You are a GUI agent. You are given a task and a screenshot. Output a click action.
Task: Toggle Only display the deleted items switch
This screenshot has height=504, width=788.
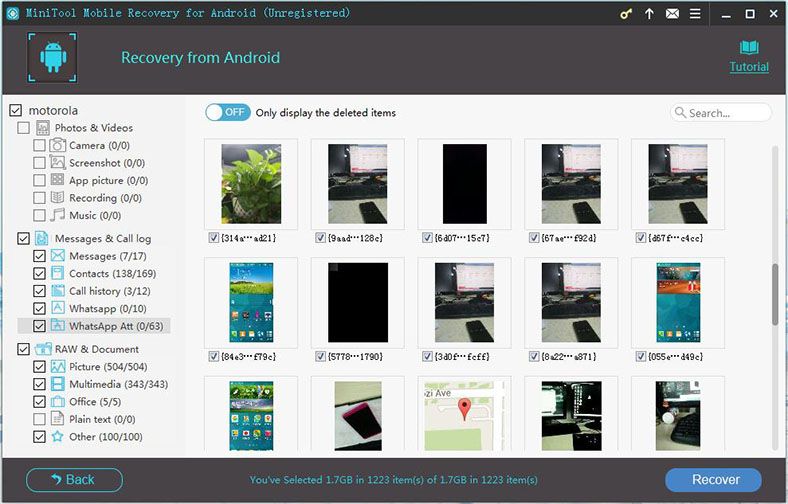228,113
